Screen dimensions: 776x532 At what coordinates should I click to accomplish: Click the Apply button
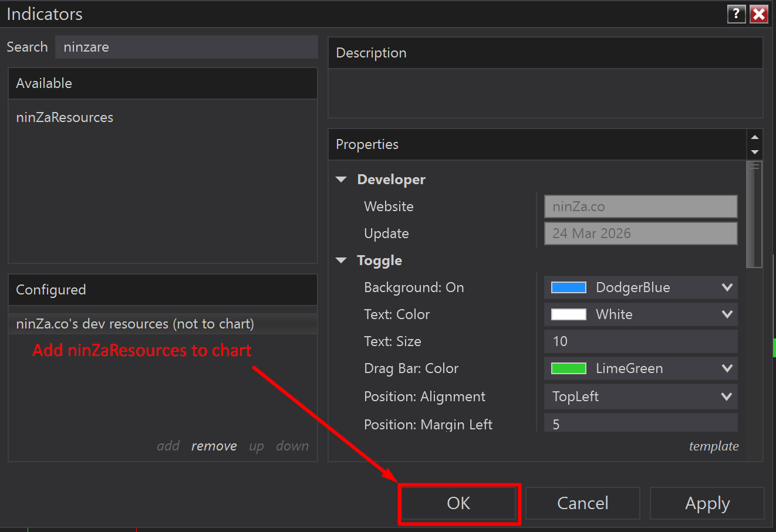point(707,503)
